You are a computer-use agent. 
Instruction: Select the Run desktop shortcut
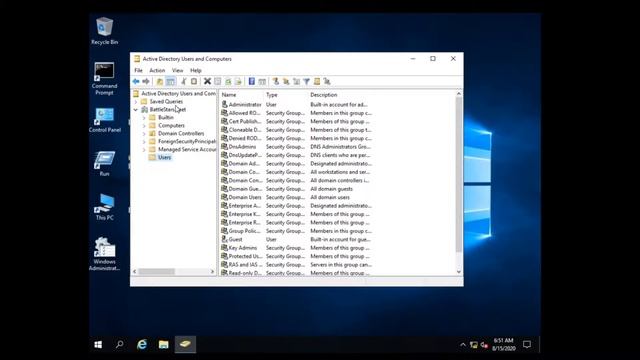[x=104, y=163]
